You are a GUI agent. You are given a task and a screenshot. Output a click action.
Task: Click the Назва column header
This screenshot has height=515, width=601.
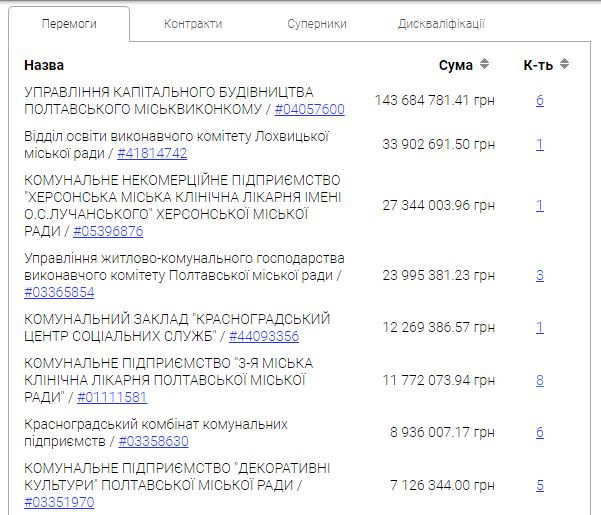click(x=44, y=65)
